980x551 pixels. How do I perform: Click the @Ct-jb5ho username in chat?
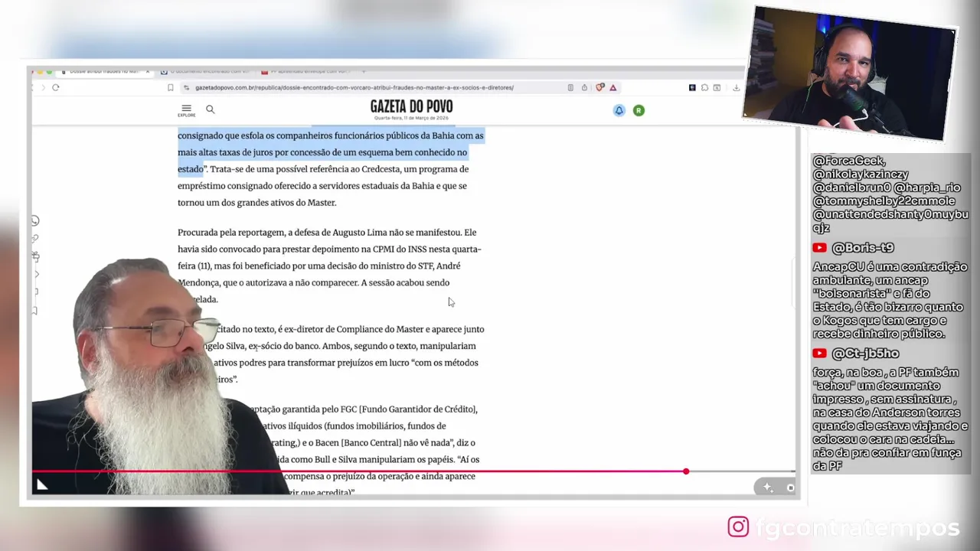pos(865,354)
